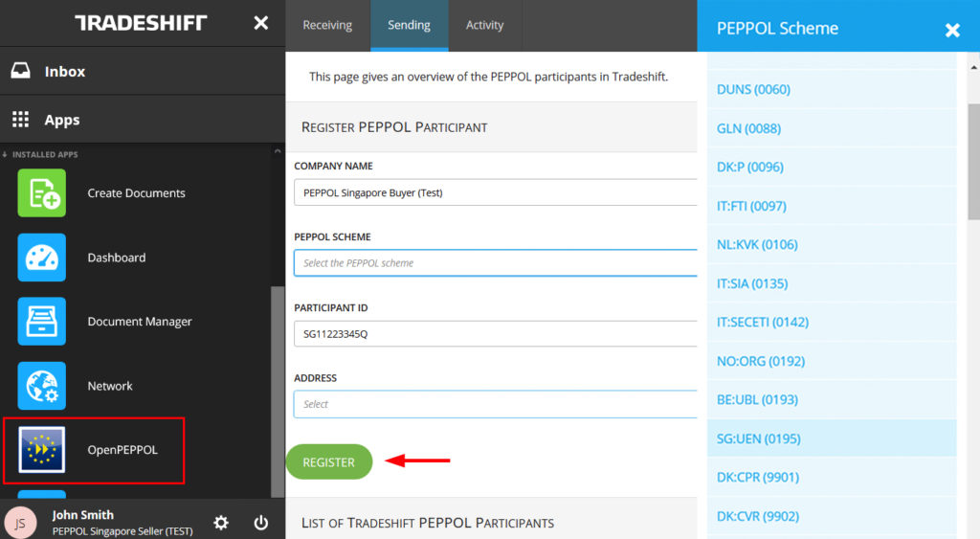Select NL:KVK (0106) scheme
Image resolution: width=980 pixels, height=539 pixels.
click(832, 244)
